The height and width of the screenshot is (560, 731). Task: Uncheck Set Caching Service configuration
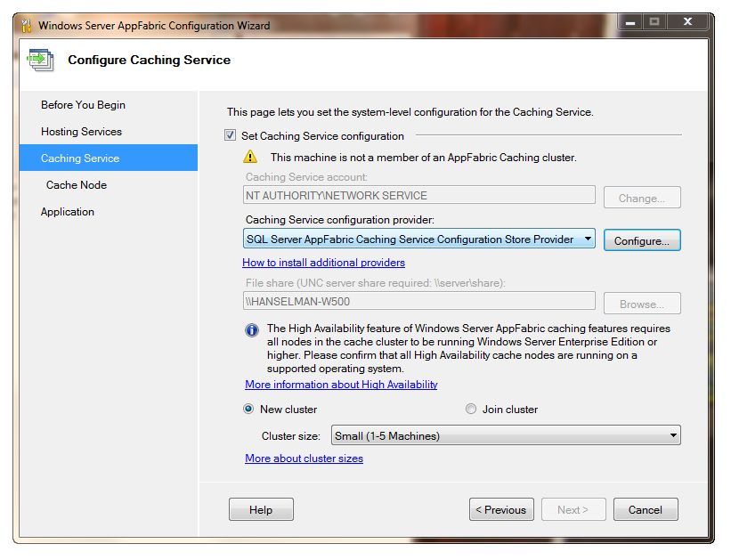(229, 135)
